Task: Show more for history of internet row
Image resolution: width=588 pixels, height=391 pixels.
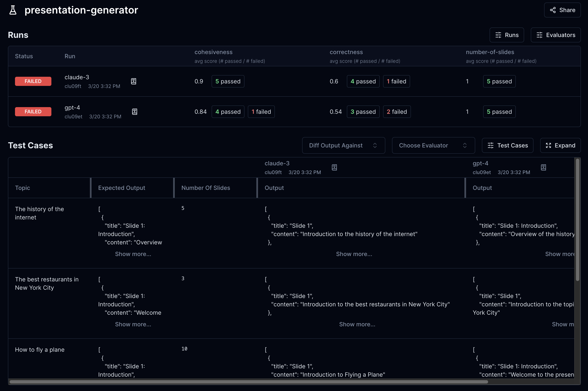Action: 133,254
